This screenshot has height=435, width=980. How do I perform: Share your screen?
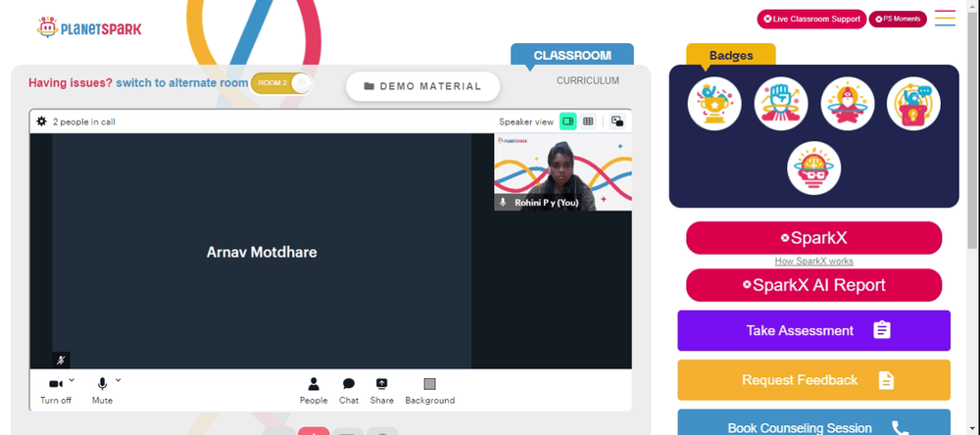pos(381,391)
